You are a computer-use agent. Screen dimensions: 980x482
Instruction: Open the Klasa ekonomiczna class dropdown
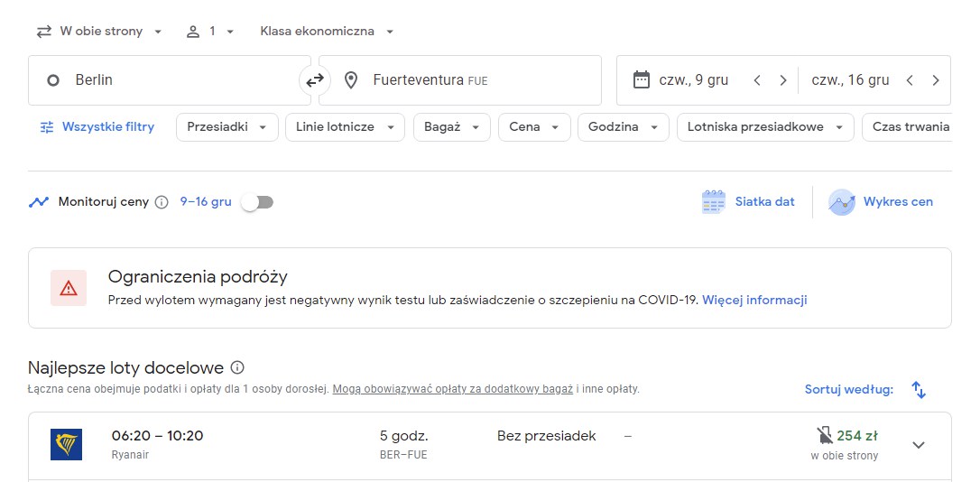click(327, 32)
